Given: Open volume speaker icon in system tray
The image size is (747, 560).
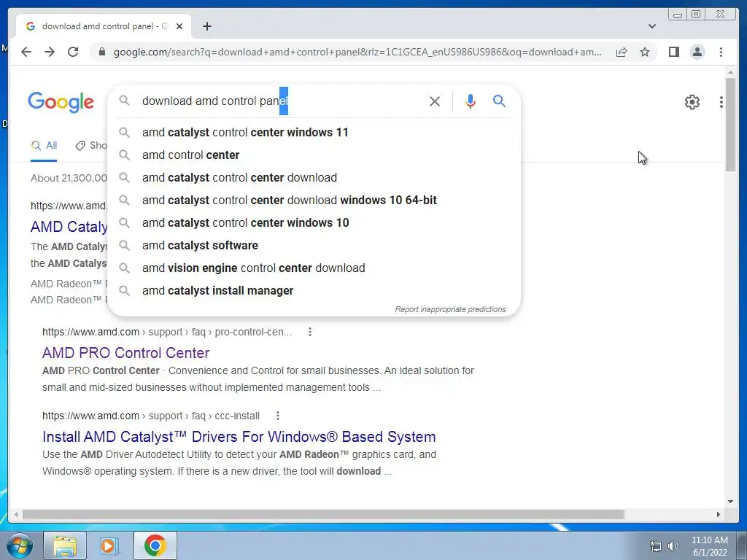Looking at the screenshot, I should [673, 546].
